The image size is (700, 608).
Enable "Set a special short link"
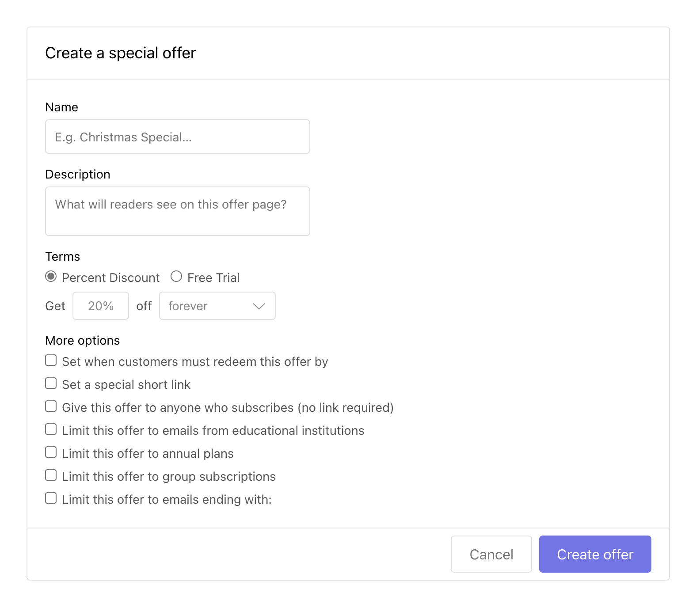coord(51,383)
